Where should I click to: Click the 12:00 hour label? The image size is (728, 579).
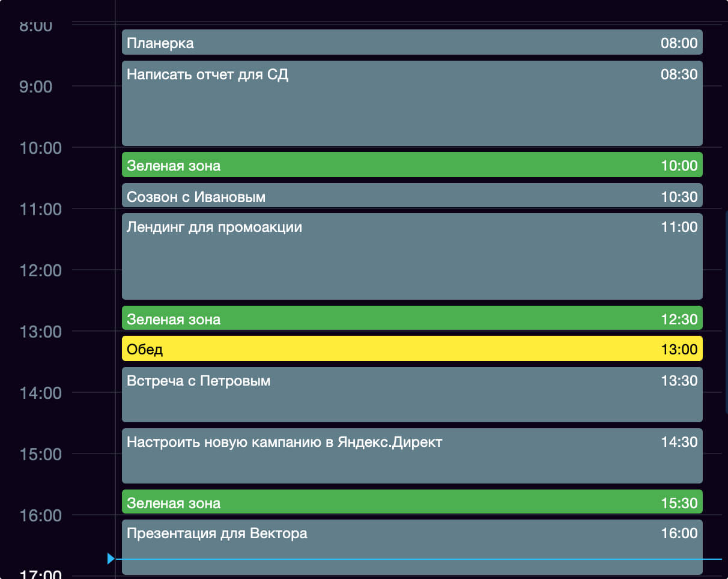coord(41,271)
